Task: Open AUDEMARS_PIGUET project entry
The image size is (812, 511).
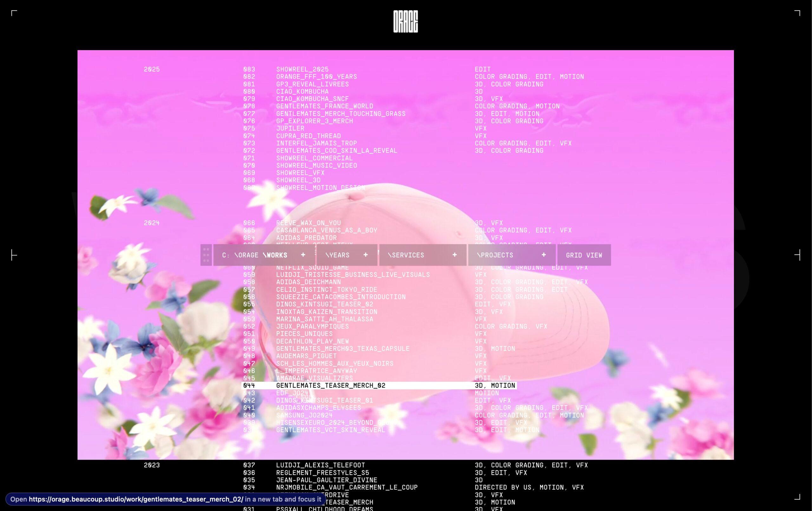Action: tap(306, 356)
